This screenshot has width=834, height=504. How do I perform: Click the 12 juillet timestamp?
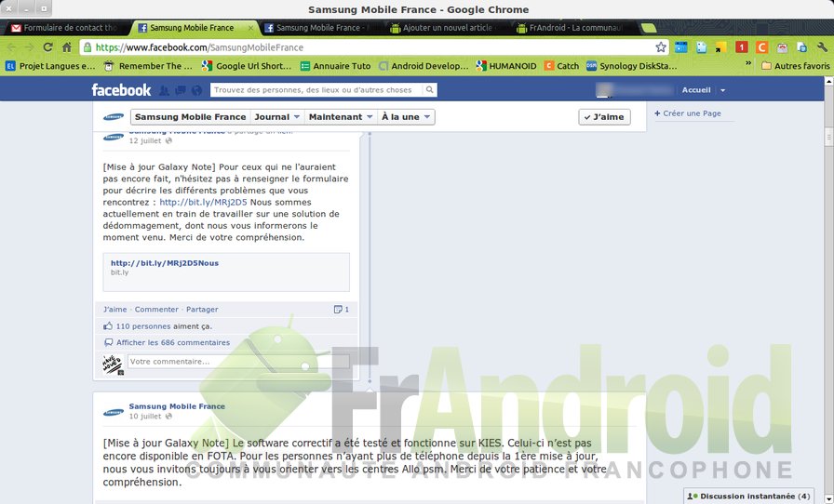(145, 141)
